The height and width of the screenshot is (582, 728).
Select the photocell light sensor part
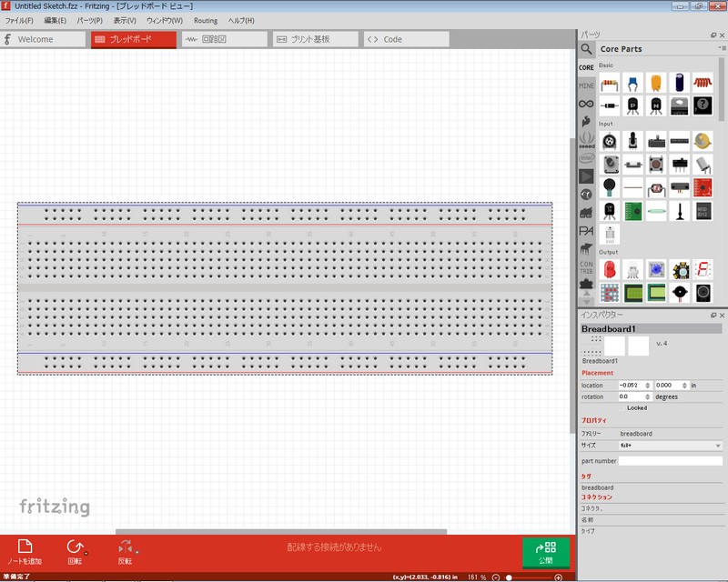[655, 188]
